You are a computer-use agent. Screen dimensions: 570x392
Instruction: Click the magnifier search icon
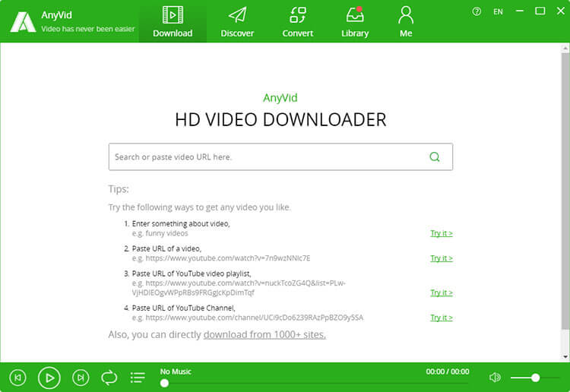tap(435, 156)
